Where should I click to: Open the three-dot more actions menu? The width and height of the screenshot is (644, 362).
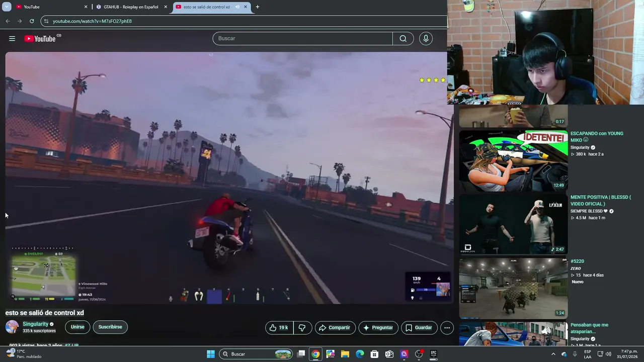click(x=447, y=328)
